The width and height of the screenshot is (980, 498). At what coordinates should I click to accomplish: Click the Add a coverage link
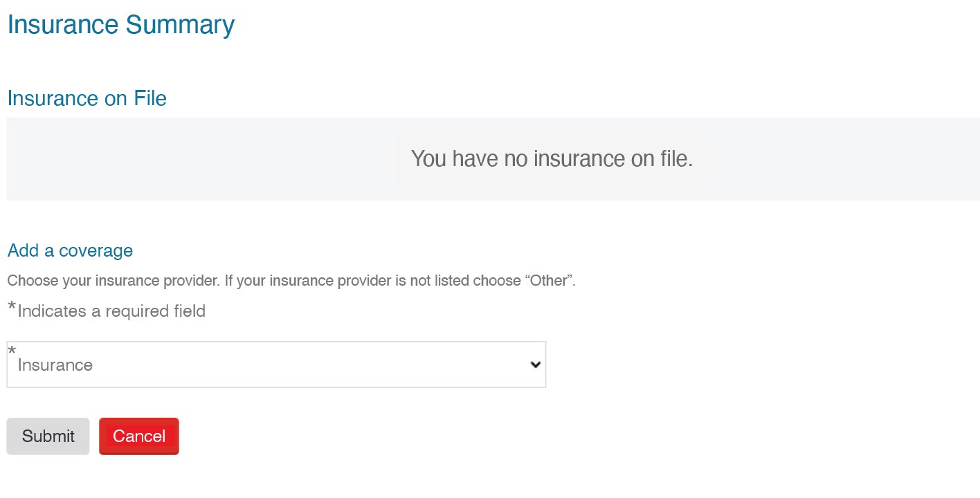click(x=70, y=250)
